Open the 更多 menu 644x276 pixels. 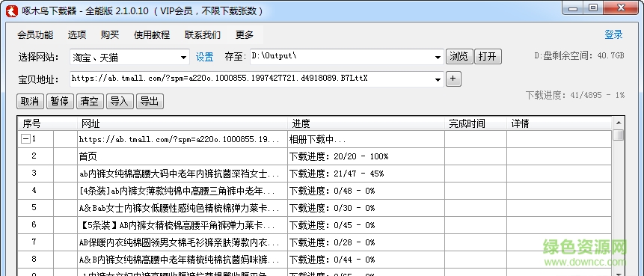(x=245, y=35)
